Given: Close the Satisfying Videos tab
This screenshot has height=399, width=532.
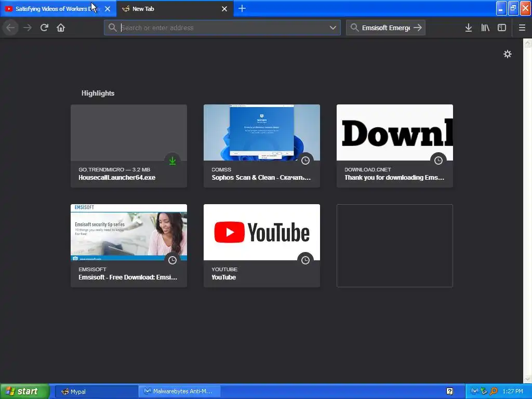Looking at the screenshot, I should pyautogui.click(x=108, y=9).
